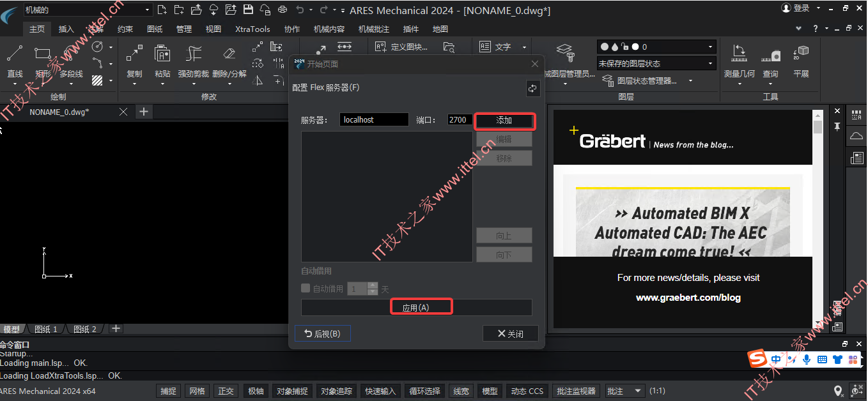
Task: Add a new layout sheet with plus button
Action: click(x=116, y=328)
